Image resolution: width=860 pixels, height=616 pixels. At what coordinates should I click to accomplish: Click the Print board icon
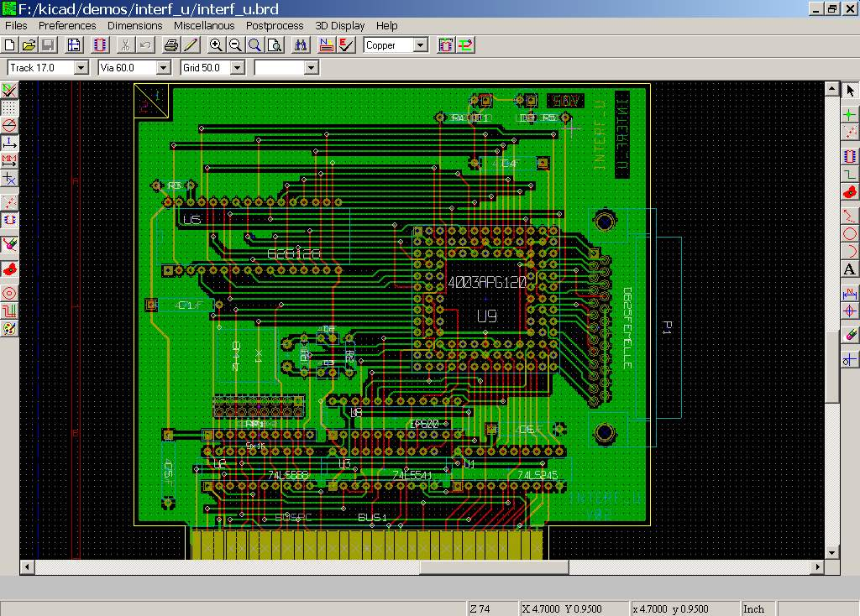(170, 45)
